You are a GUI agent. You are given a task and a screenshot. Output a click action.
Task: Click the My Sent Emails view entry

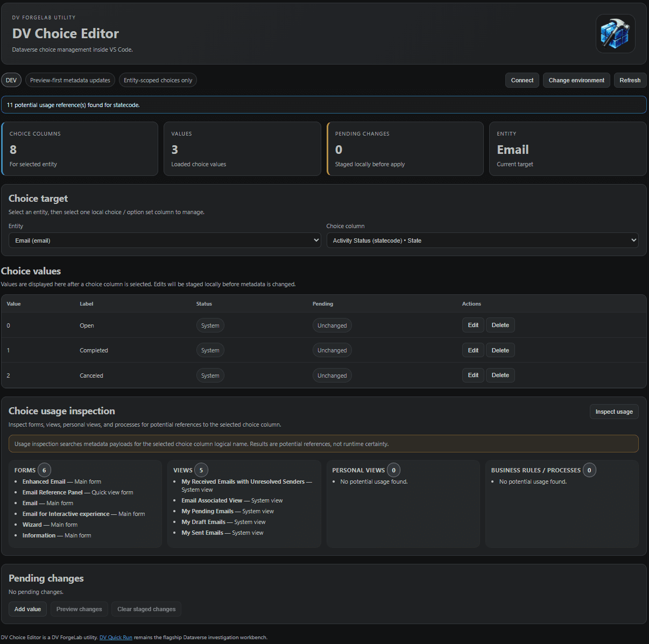[x=222, y=533]
